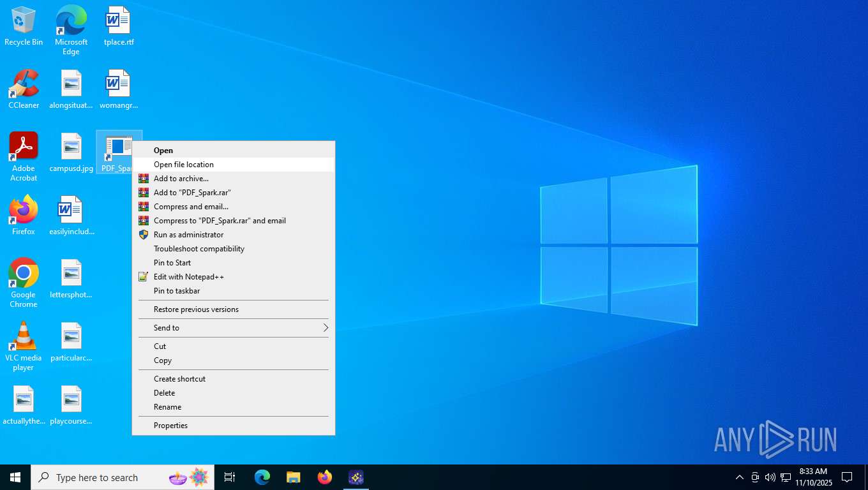
Task: Open the notification center
Action: pos(847,477)
